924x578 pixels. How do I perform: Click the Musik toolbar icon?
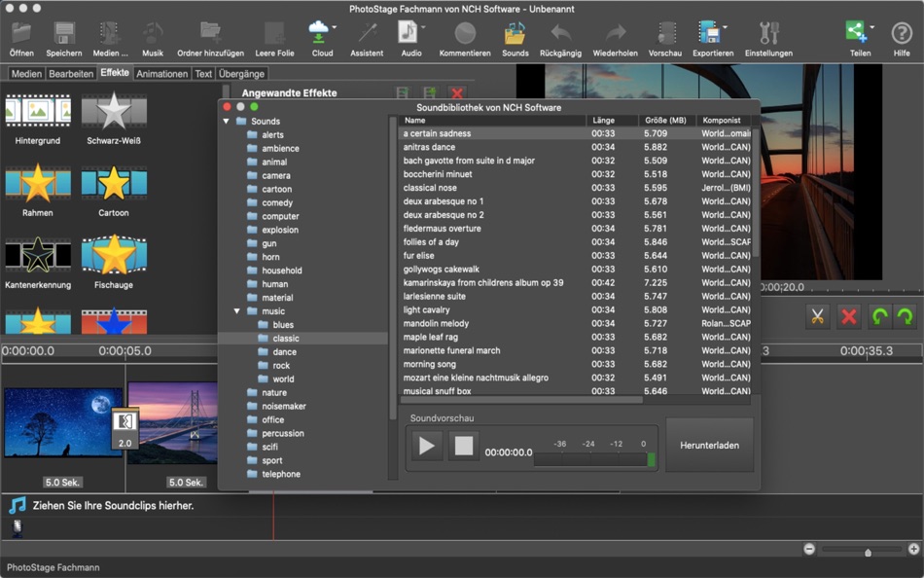click(152, 34)
